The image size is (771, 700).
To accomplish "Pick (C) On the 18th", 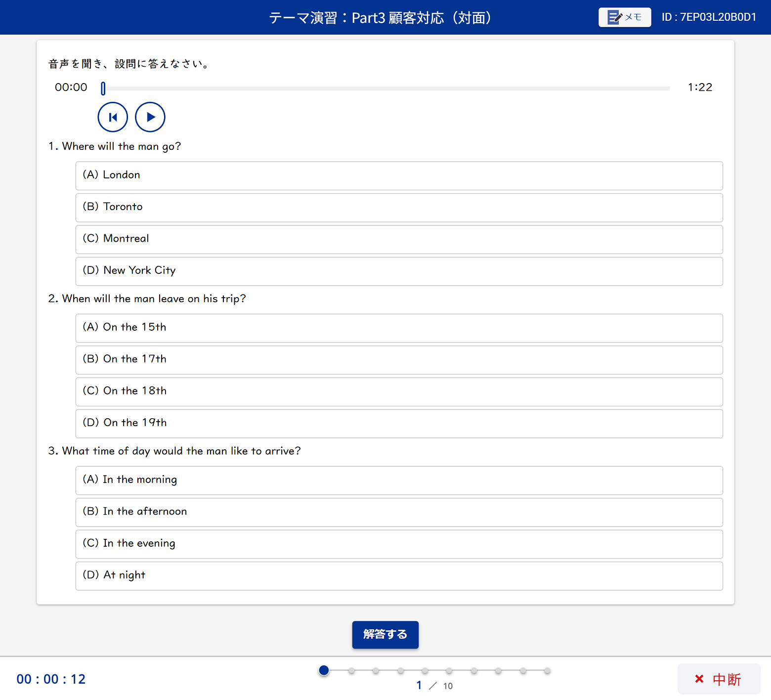I will (399, 392).
